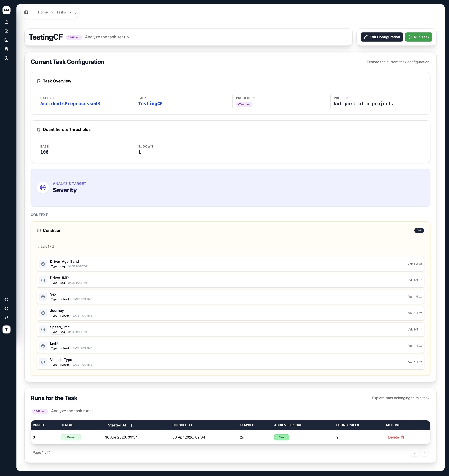
Task: Click 'Val: 1-1' on Journey row
Action: click(x=413, y=313)
